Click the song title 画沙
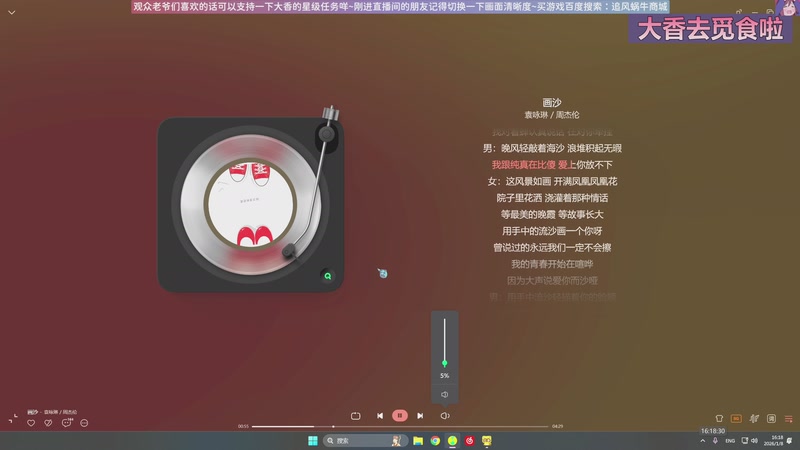800x450 pixels. [x=552, y=103]
